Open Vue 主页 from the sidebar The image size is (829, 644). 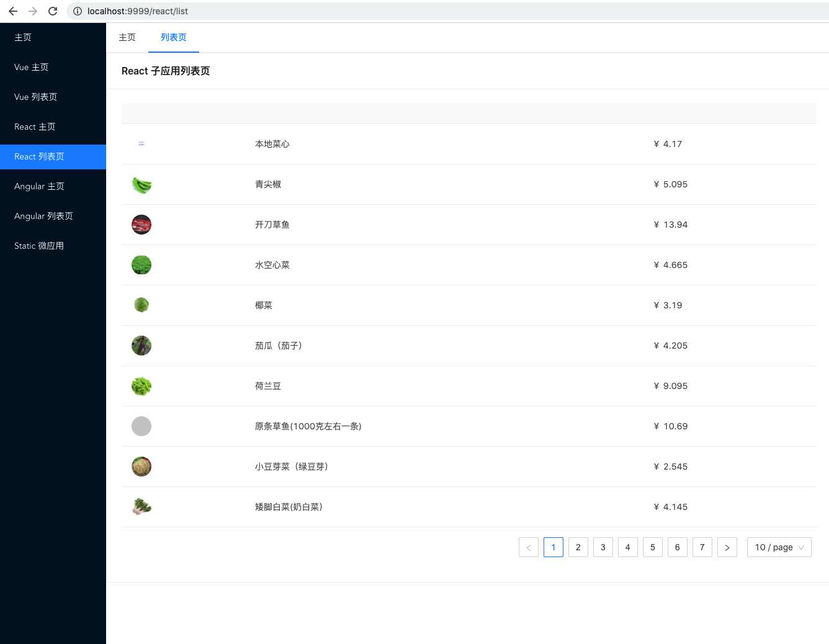click(x=31, y=67)
